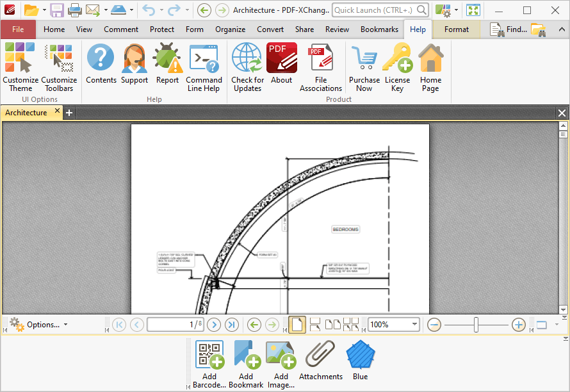This screenshot has height=392, width=570.
Task: Go to the previous page
Action: [x=136, y=324]
